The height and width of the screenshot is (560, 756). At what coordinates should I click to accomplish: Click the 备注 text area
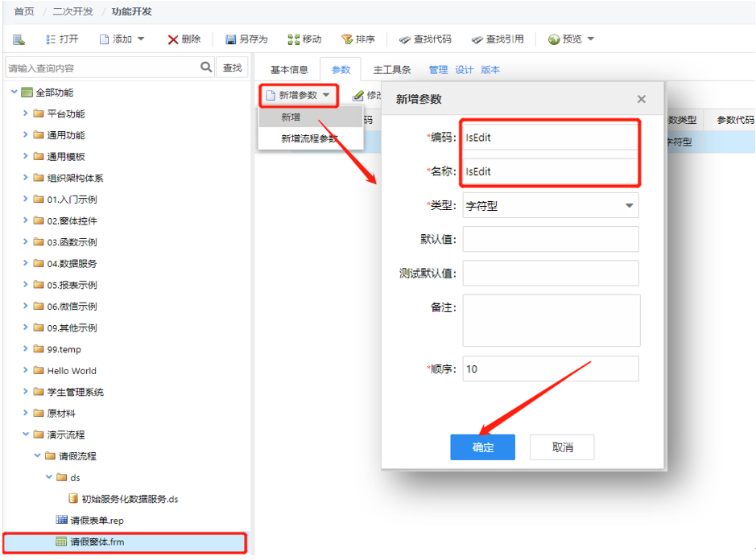[x=551, y=320]
